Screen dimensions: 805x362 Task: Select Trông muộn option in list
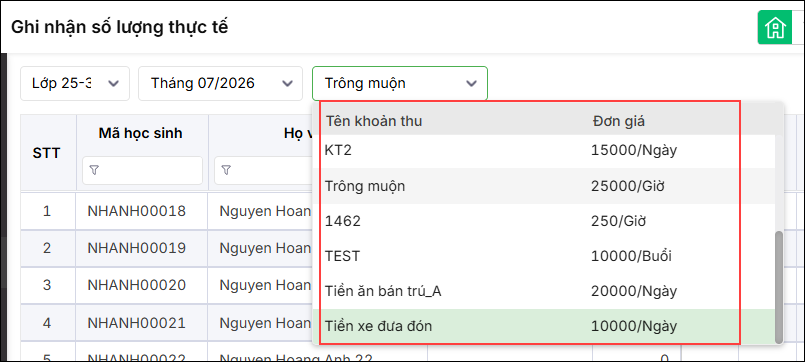click(x=544, y=186)
